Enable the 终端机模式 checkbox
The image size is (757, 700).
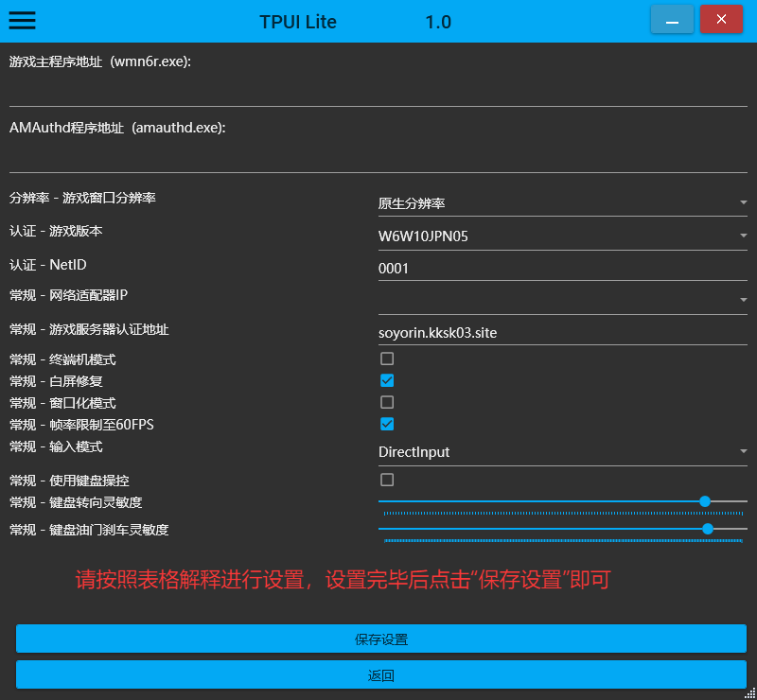387,359
